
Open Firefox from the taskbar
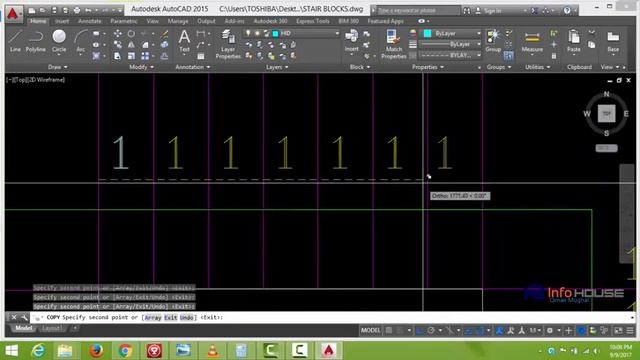point(96,350)
